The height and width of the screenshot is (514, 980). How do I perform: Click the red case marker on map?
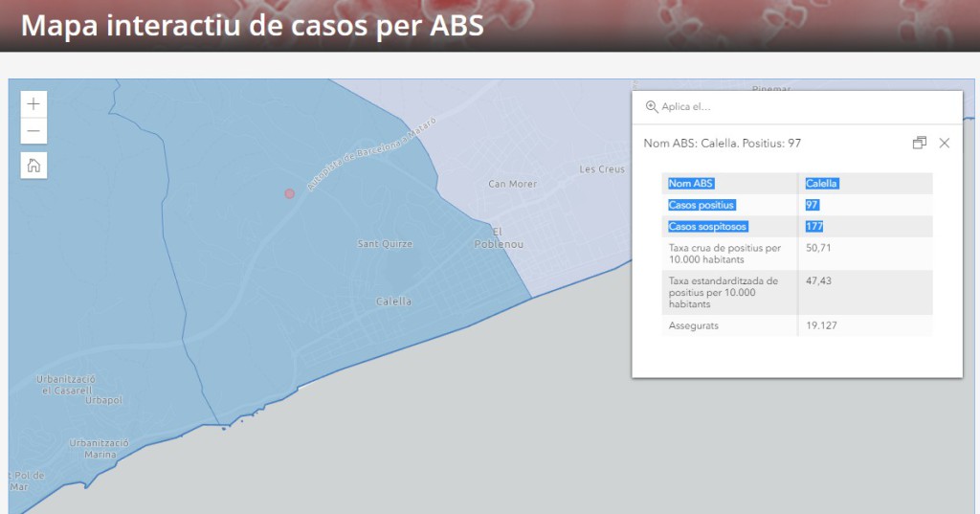(x=289, y=194)
